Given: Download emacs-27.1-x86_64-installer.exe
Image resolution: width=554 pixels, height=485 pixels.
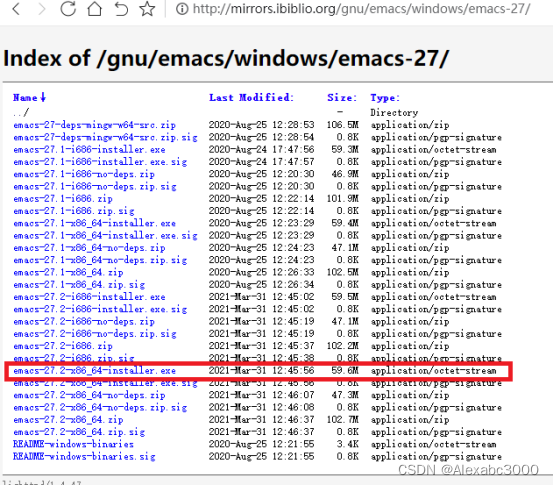Looking at the screenshot, I should 94,223.
